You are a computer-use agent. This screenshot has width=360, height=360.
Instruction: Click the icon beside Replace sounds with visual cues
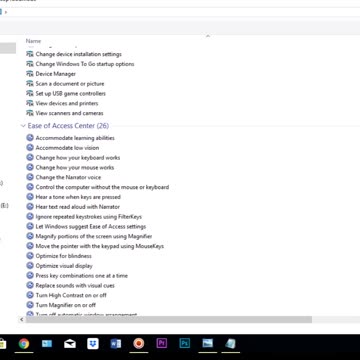[30, 285]
